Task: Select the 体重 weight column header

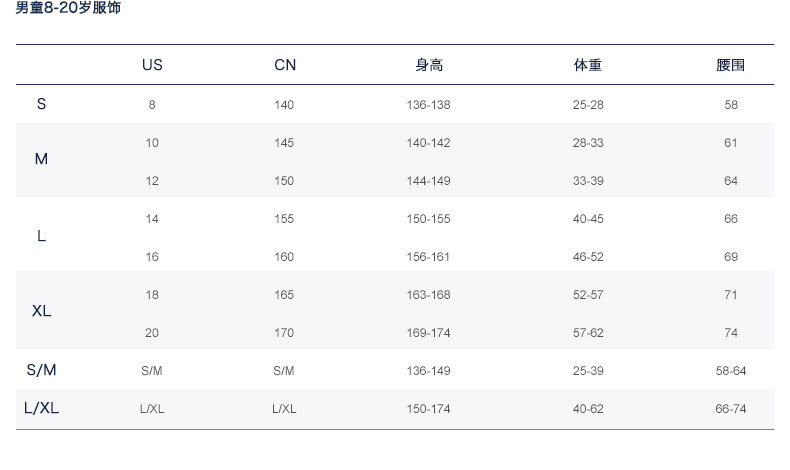Action: pos(588,65)
